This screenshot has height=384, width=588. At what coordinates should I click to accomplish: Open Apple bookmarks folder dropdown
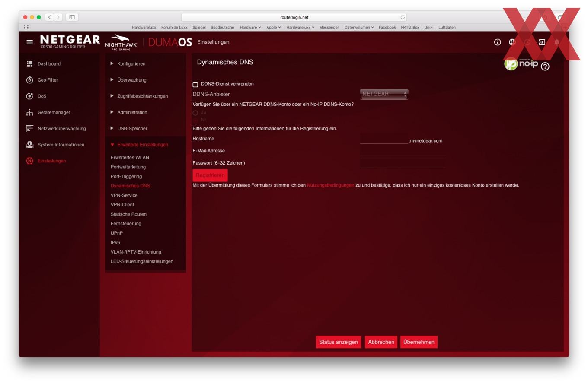click(274, 27)
